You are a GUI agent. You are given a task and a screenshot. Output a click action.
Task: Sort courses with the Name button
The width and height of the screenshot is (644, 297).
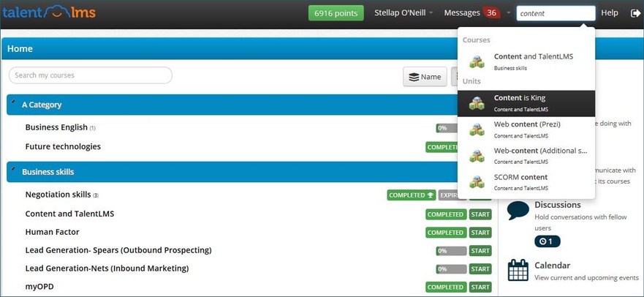click(425, 77)
